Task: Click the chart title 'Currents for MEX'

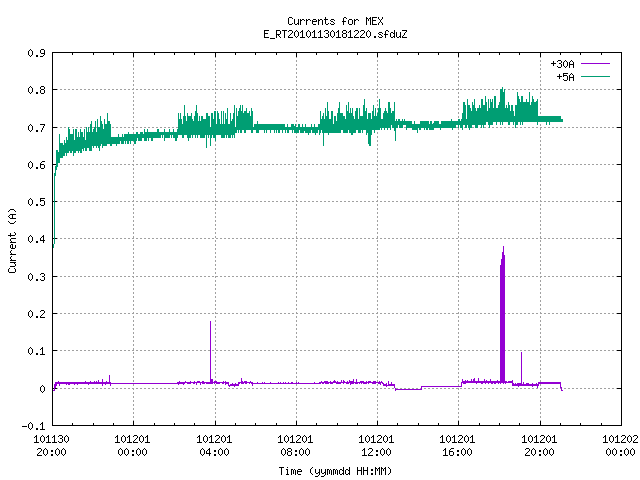Action: pyautogui.click(x=335, y=21)
